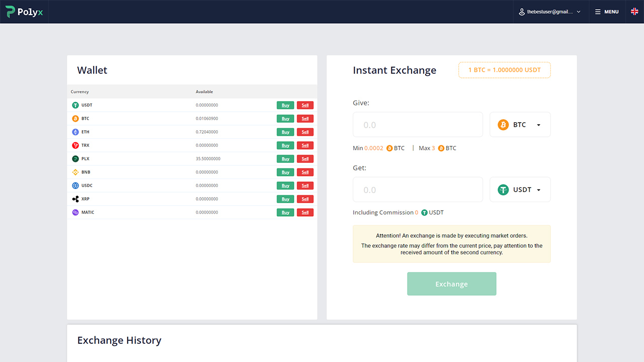
Task: Click the Bitcoin icon in Give currency selector
Action: coord(503,125)
